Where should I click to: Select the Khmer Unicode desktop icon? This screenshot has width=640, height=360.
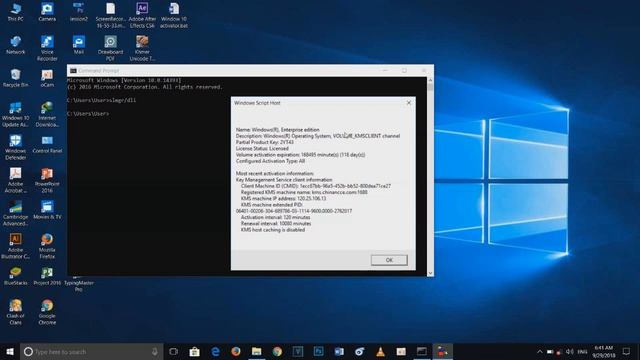pos(142,48)
